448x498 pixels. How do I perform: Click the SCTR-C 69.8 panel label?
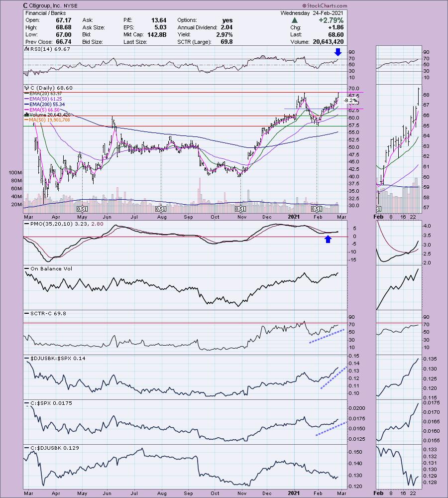48,313
